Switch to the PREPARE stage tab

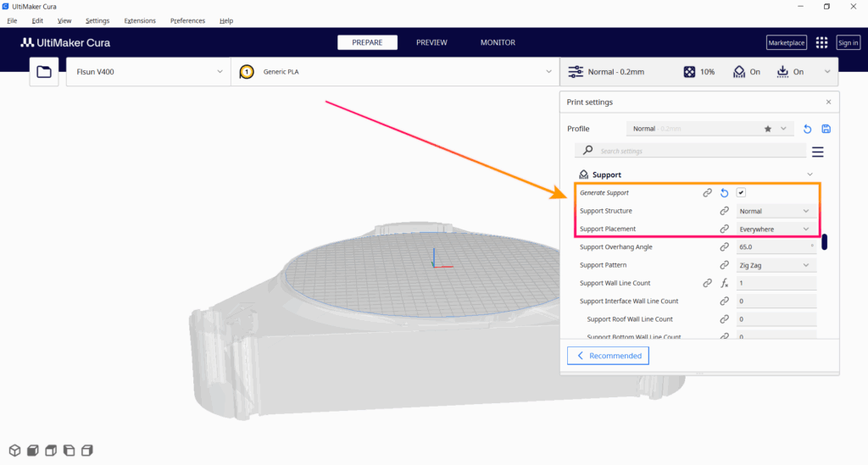coord(368,42)
